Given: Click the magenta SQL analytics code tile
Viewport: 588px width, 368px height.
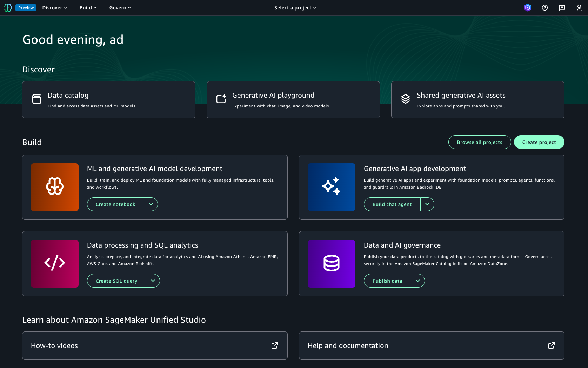Looking at the screenshot, I should [55, 264].
